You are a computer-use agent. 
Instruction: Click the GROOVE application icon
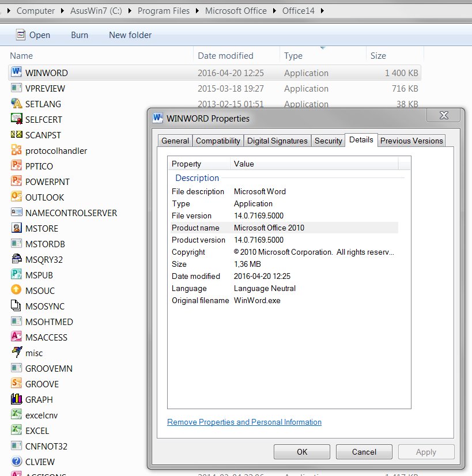coord(16,384)
